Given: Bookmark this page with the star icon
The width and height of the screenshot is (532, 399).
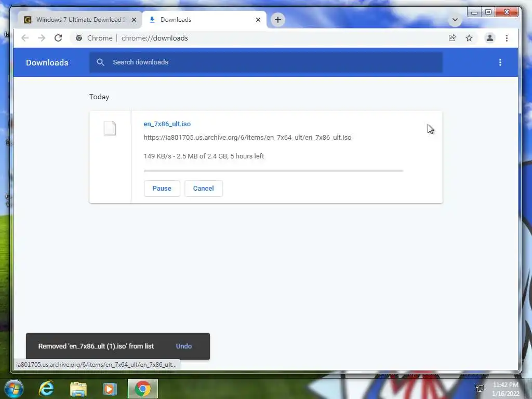Looking at the screenshot, I should pyautogui.click(x=469, y=38).
